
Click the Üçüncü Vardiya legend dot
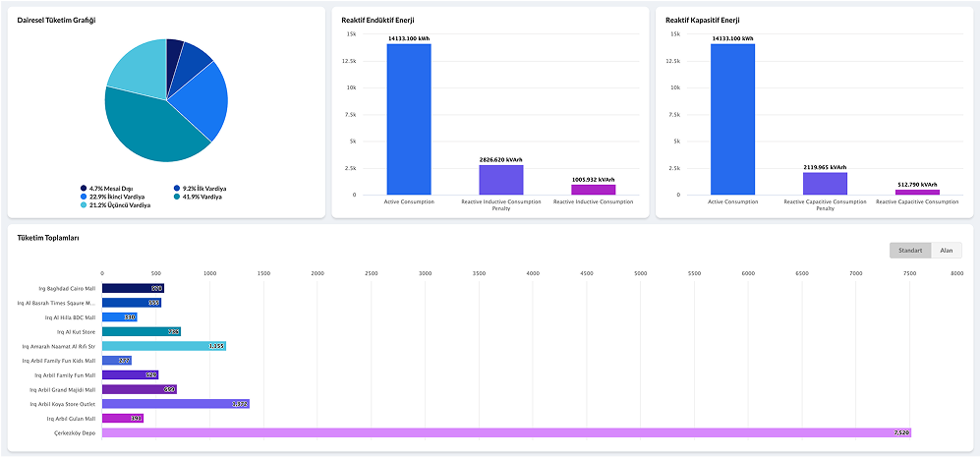pos(84,205)
